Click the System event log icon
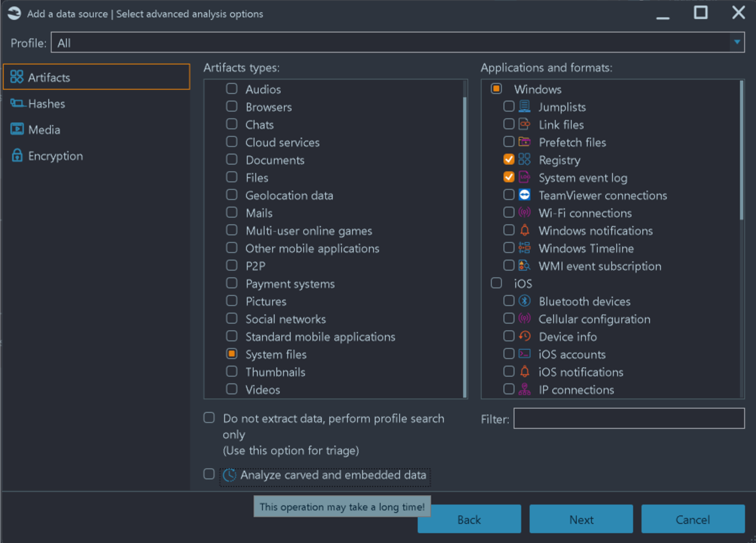Viewport: 756px width, 543px height. (524, 177)
